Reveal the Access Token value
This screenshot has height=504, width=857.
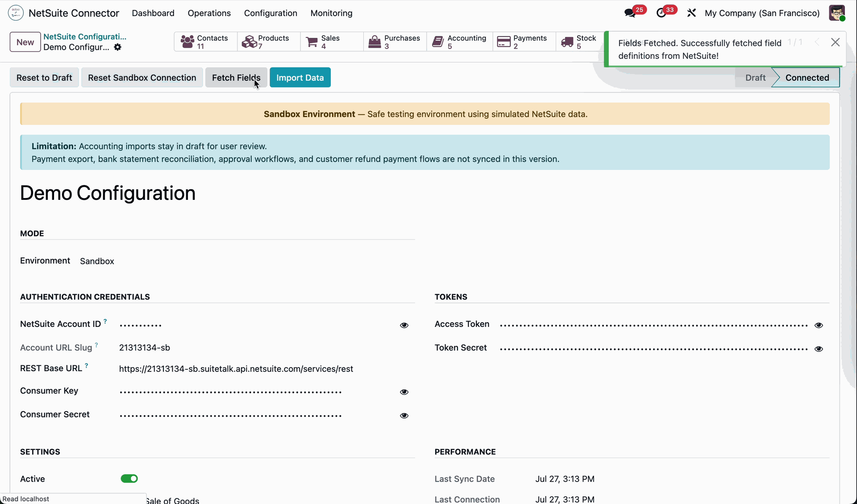[819, 326]
